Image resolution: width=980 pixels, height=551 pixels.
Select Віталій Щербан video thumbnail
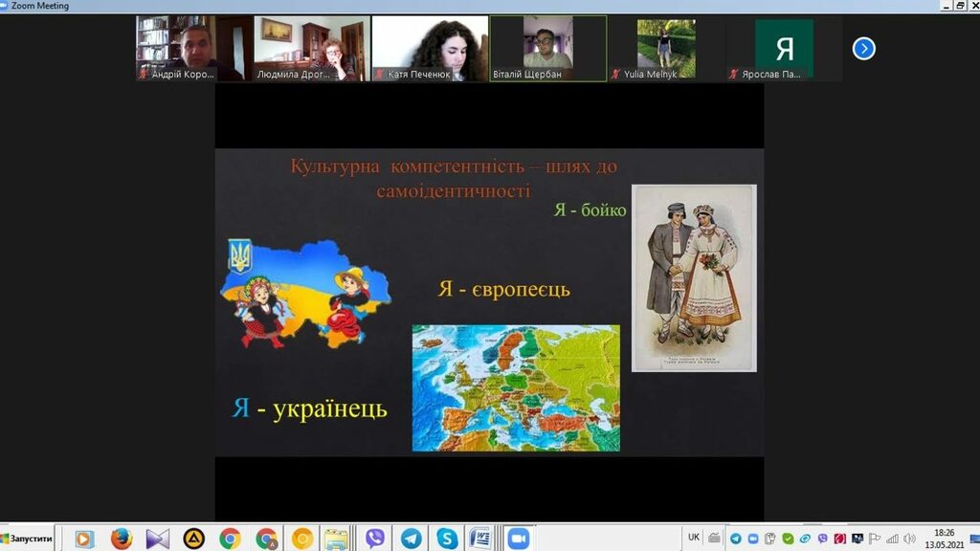[x=547, y=48]
